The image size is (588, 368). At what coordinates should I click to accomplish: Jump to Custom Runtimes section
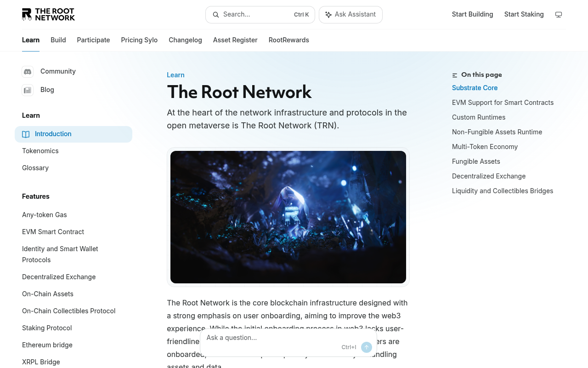(x=479, y=117)
